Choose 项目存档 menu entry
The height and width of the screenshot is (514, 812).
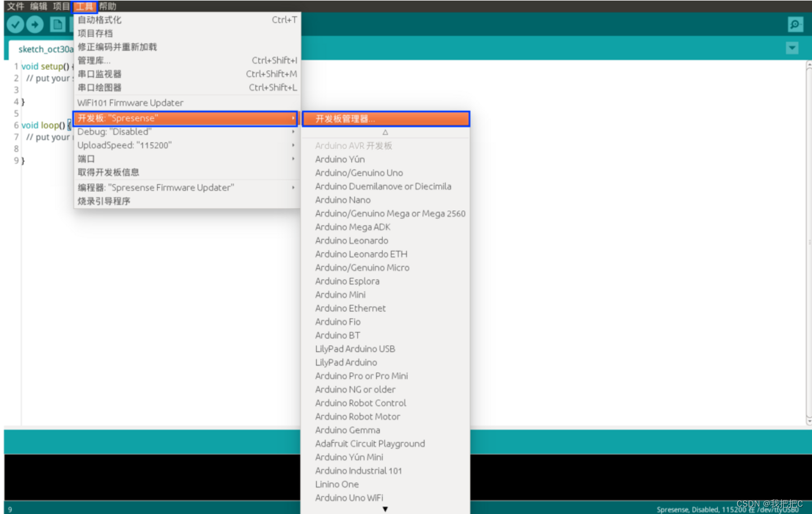[x=187, y=33]
